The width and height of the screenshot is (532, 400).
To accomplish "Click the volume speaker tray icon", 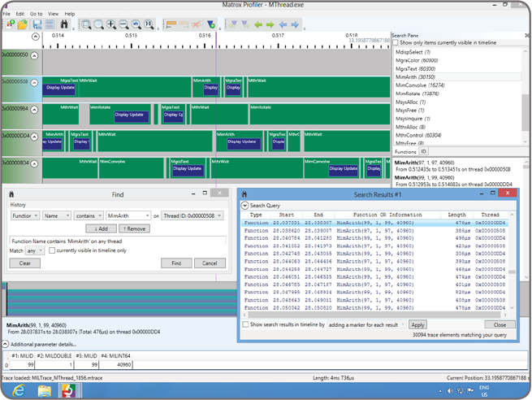I will (450, 391).
